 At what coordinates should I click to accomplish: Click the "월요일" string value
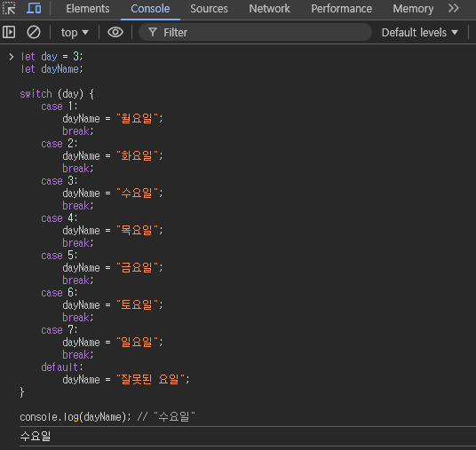[x=137, y=118]
